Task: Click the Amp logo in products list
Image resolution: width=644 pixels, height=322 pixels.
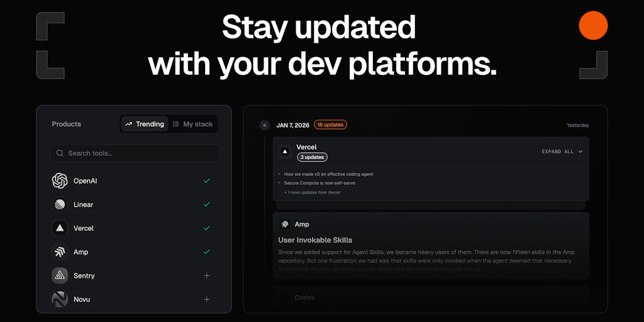Action: click(60, 252)
